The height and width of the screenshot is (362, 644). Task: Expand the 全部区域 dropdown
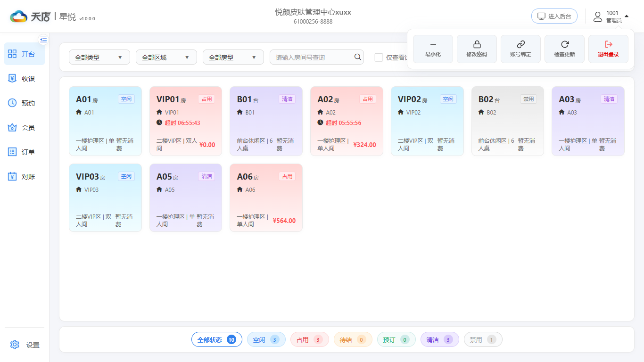[x=166, y=58]
